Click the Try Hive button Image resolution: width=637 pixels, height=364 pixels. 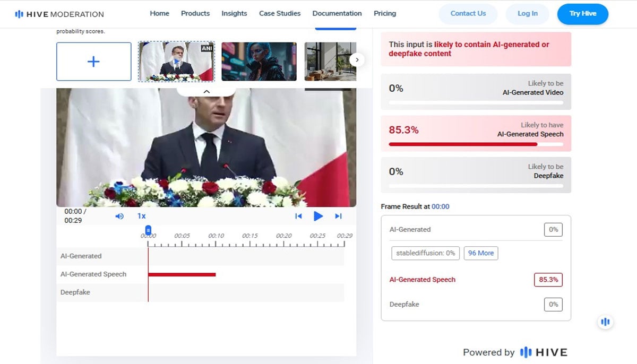pos(582,14)
